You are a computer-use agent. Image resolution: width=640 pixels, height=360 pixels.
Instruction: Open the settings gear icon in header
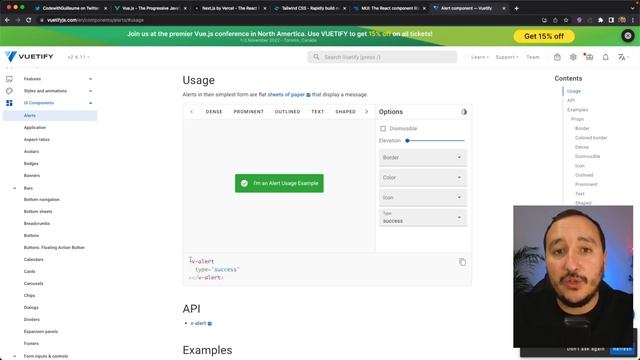(x=573, y=57)
